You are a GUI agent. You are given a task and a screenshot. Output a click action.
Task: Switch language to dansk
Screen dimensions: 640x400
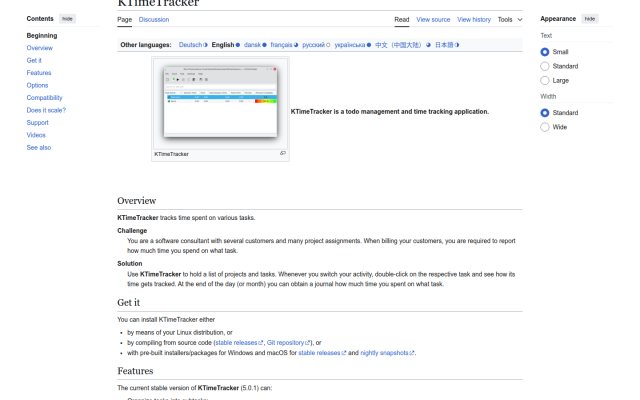click(252, 45)
